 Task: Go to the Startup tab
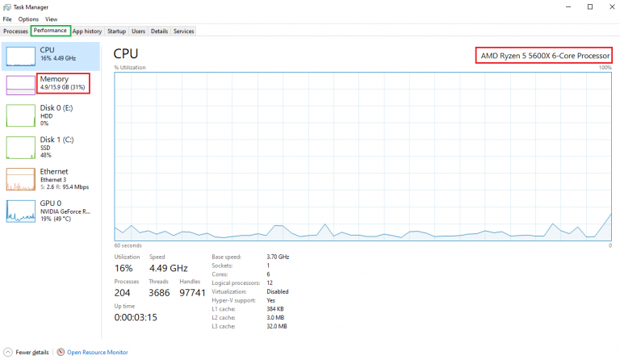pyautogui.click(x=117, y=31)
